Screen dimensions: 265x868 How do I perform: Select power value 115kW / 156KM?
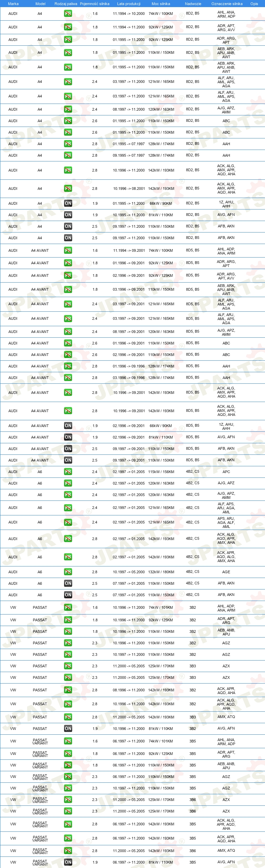(x=161, y=472)
